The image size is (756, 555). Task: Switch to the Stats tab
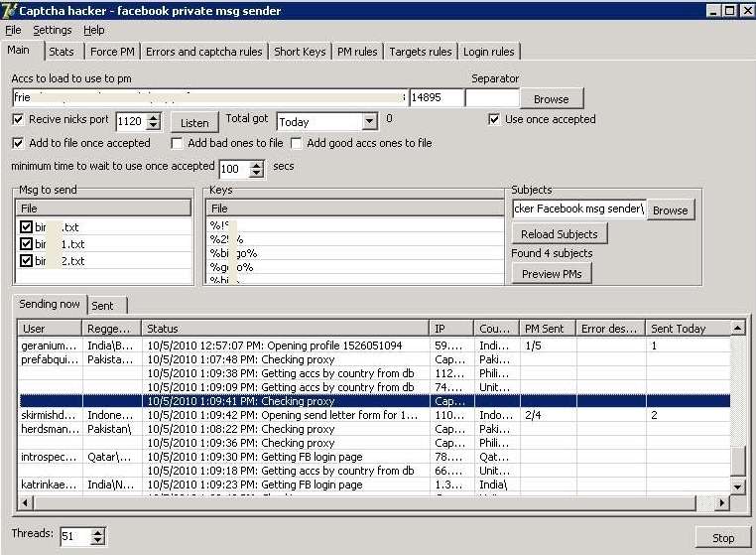62,52
